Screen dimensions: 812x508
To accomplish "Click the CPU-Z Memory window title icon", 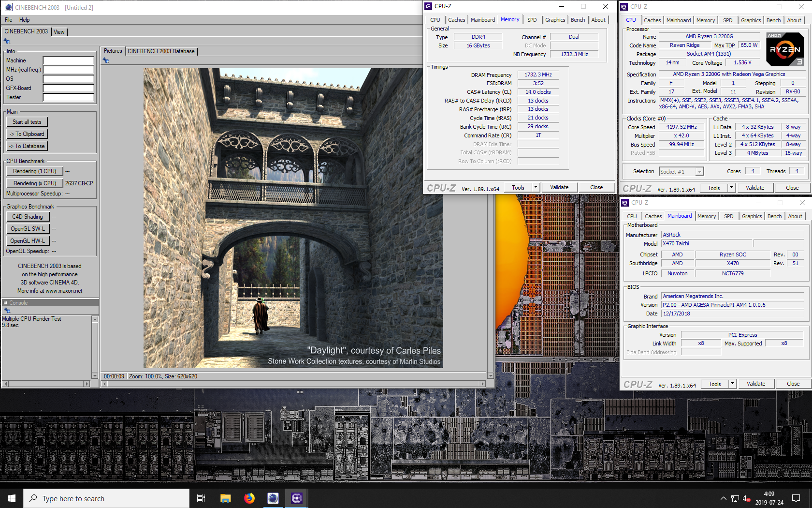I will (428, 6).
